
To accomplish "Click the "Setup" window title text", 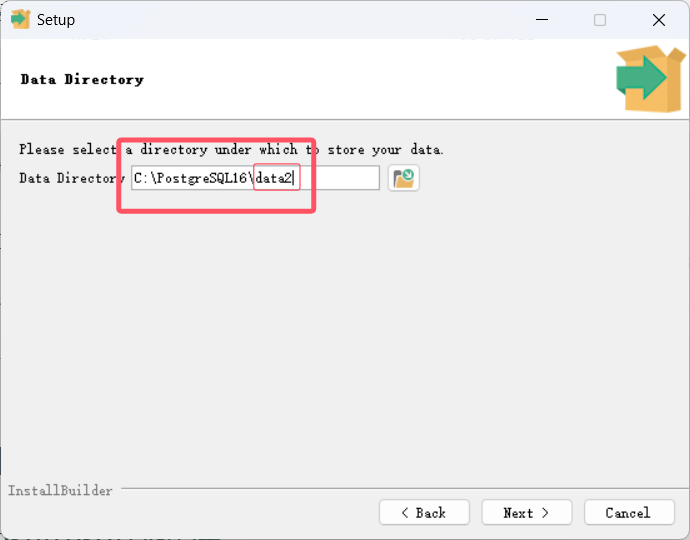I will pyautogui.click(x=56, y=19).
